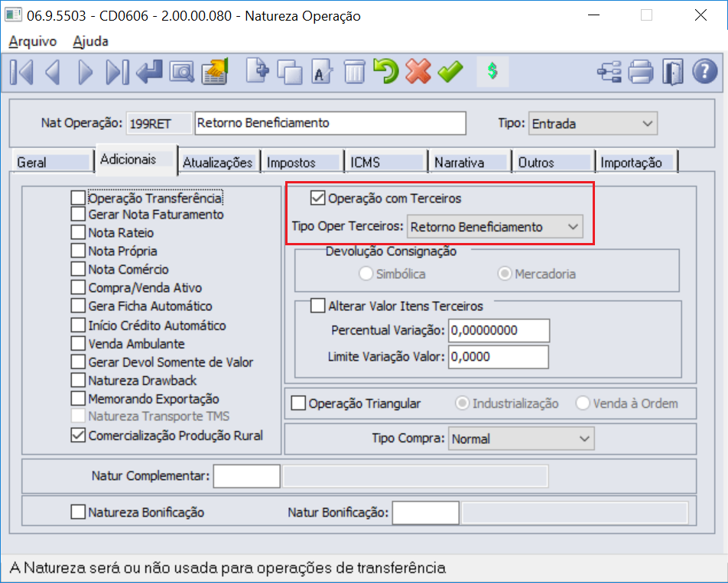Viewport: 728px width, 583px height.
Task: Click the 199RET Nat Operação code field
Action: 159,123
